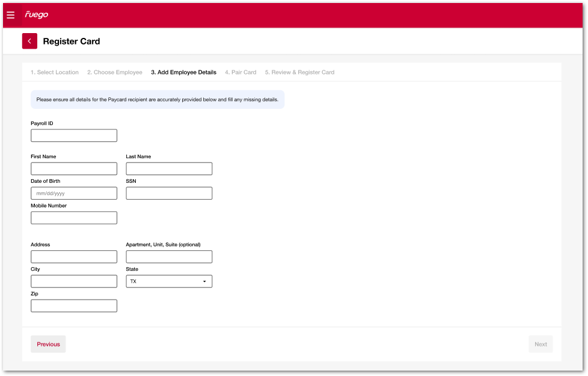The height and width of the screenshot is (376, 588).
Task: Jump to step 4 Pair Card
Action: click(x=240, y=72)
